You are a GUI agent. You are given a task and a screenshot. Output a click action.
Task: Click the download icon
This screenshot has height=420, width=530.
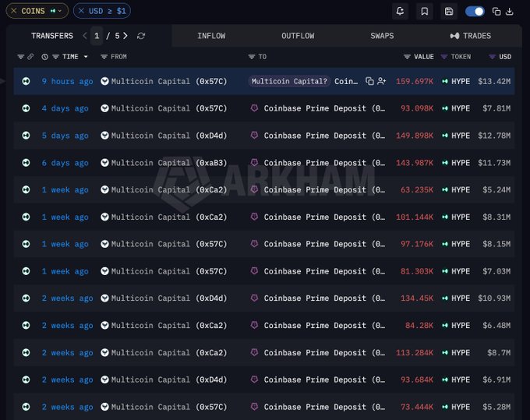pyautogui.click(x=510, y=12)
